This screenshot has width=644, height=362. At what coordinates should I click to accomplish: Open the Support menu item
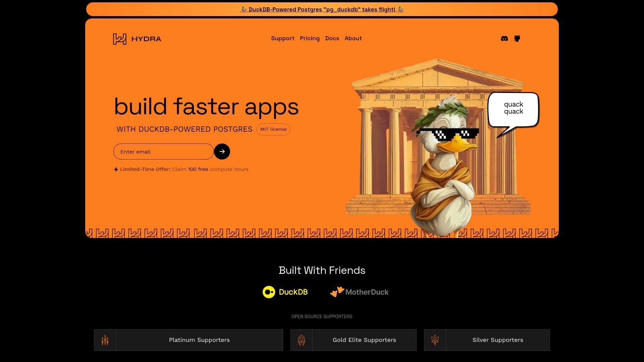[283, 39]
